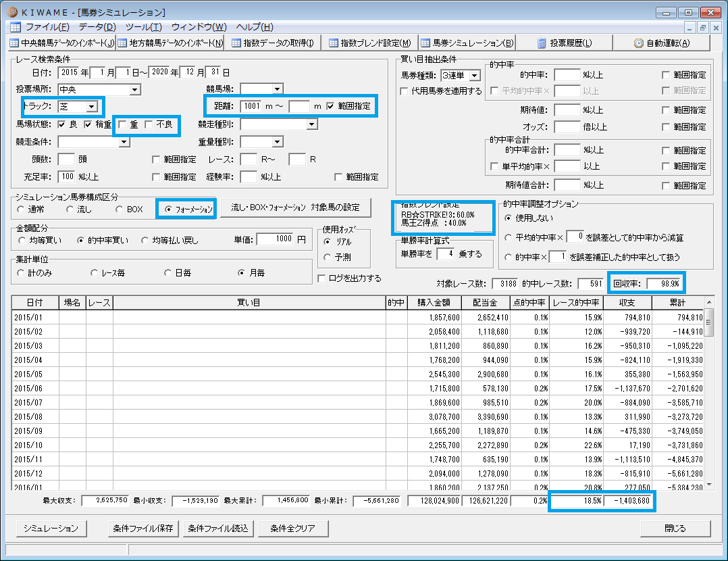This screenshot has height=561, width=728.
Task: Enable 頭数 範囲指定 checkbox
Action: [x=156, y=160]
